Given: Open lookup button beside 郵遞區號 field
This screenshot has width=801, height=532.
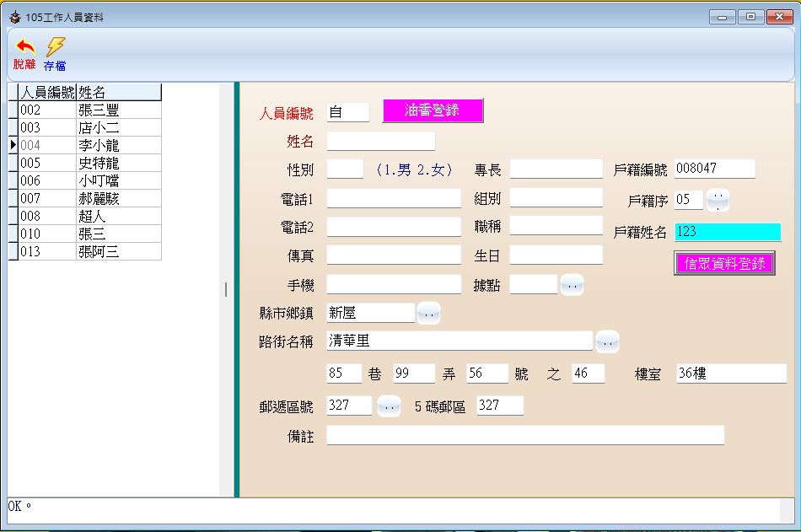Looking at the screenshot, I should click(389, 406).
